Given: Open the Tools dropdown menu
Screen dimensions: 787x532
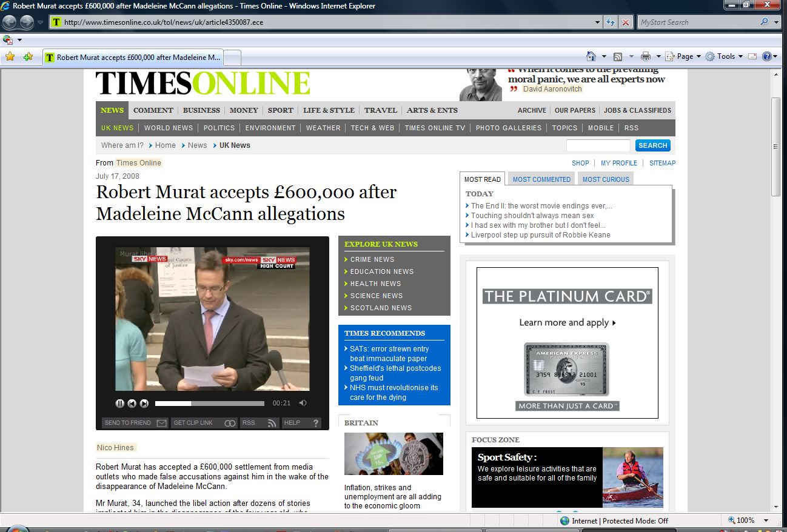Looking at the screenshot, I should 725,56.
